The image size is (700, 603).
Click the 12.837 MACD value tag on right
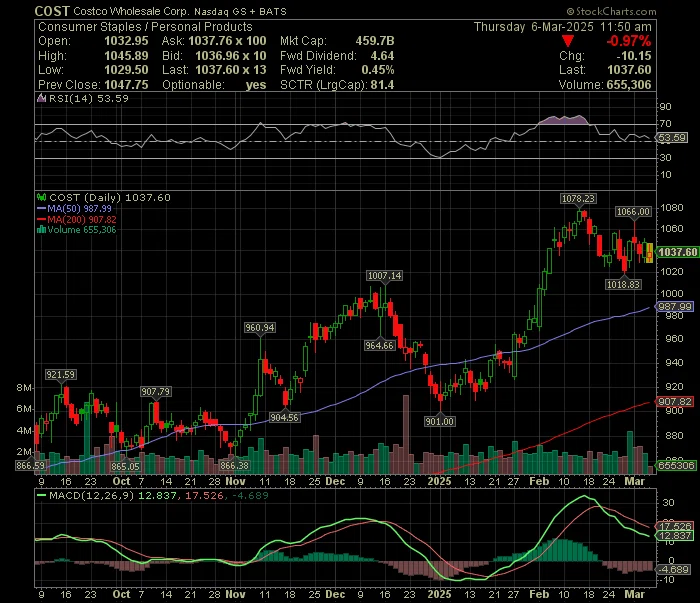pyautogui.click(x=675, y=536)
